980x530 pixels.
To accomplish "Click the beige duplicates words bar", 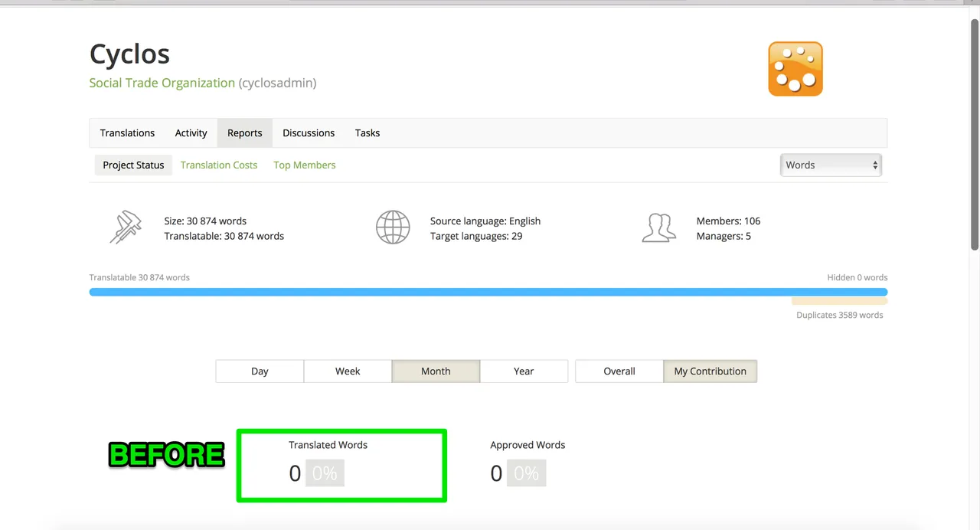I will (x=840, y=302).
